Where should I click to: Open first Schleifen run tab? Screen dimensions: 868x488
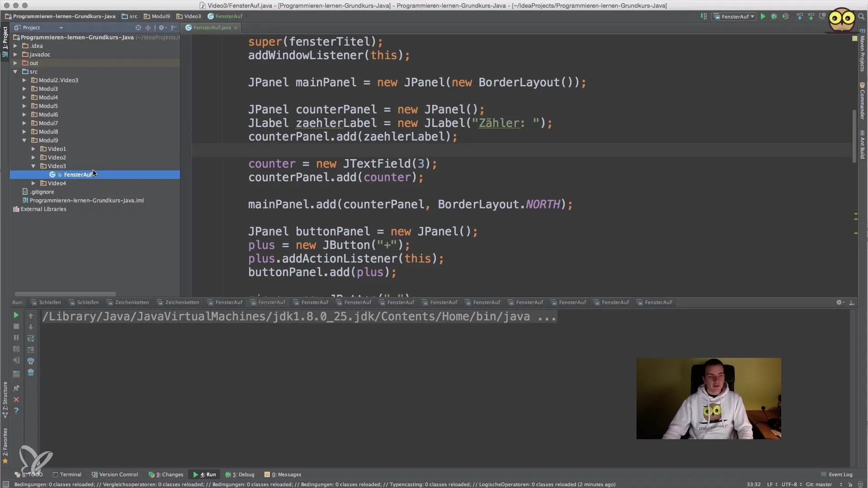point(46,302)
